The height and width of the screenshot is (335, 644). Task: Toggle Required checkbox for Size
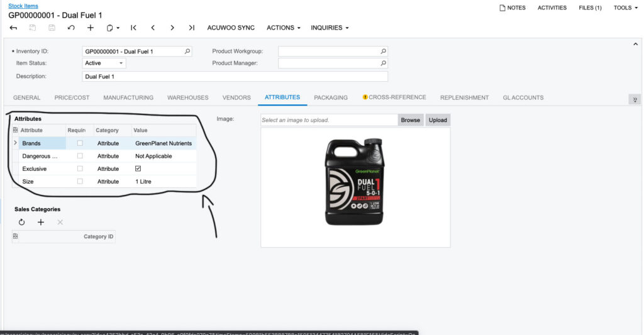[80, 181]
